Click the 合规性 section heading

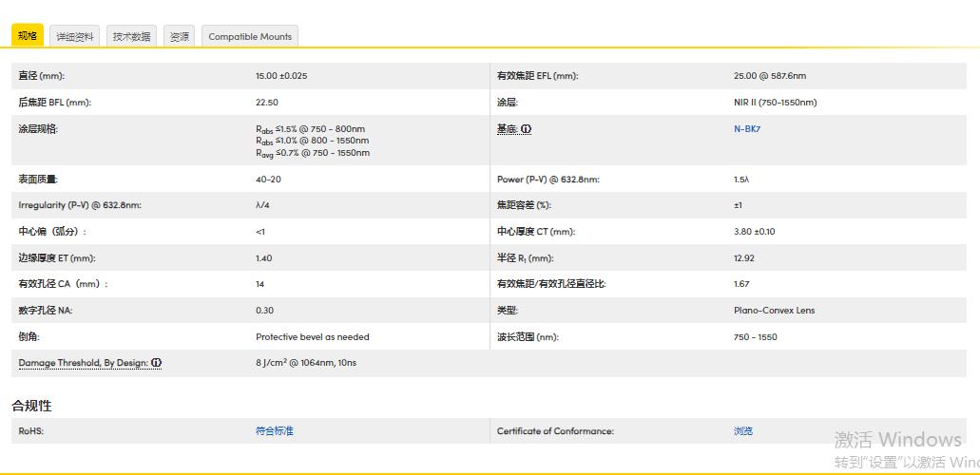pos(31,406)
